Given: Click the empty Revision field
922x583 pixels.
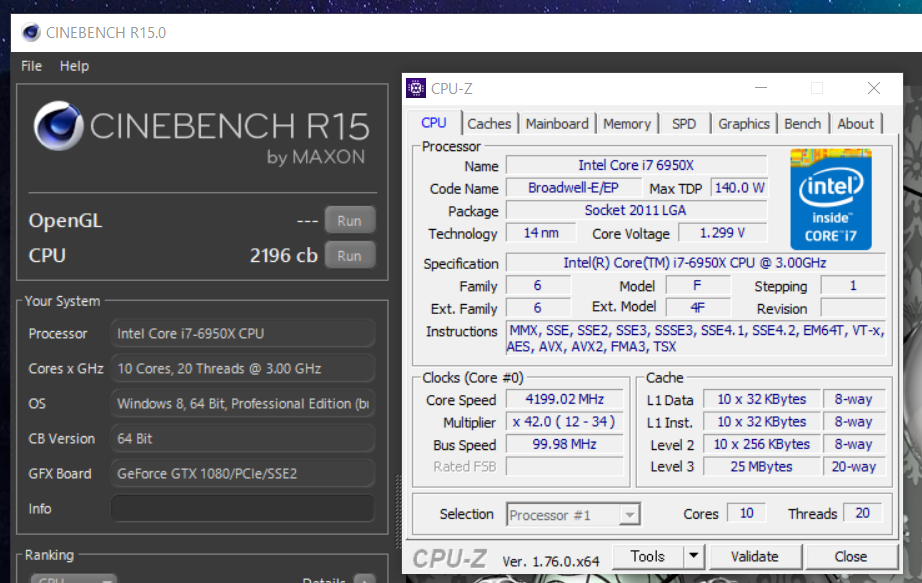Looking at the screenshot, I should click(853, 308).
